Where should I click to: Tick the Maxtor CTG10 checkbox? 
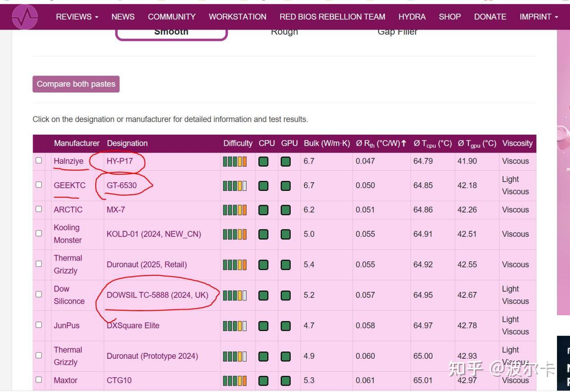pos(39,379)
